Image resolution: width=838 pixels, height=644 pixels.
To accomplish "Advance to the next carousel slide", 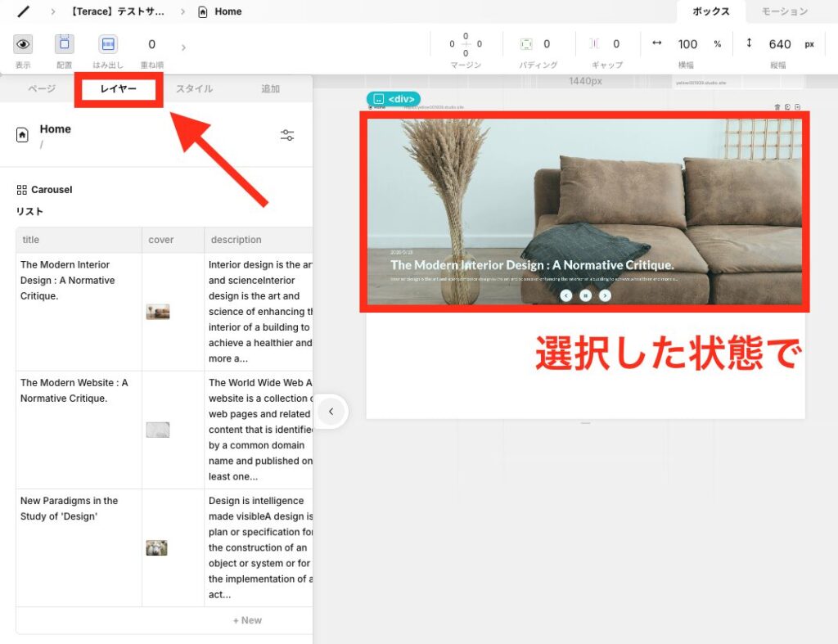I will tap(606, 295).
